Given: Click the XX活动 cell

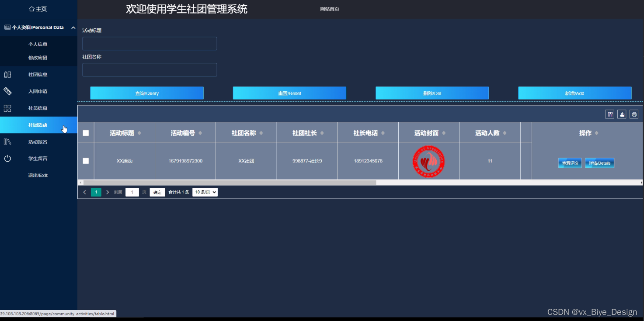Looking at the screenshot, I should coord(125,161).
